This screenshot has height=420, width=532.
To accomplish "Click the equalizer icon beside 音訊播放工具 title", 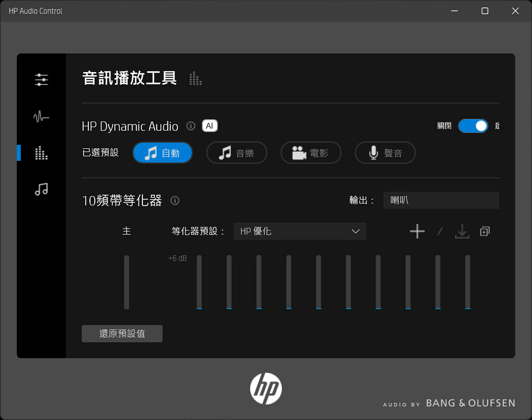I will coord(195,78).
